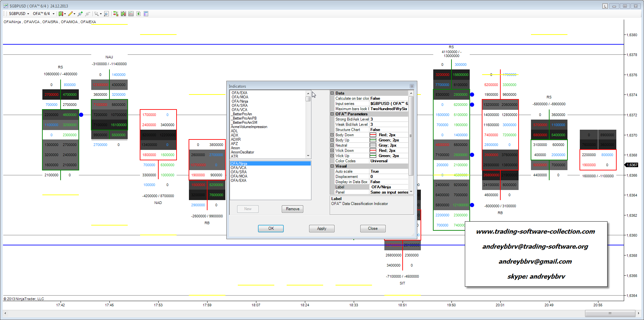The width and height of the screenshot is (644, 320).
Task: Click the zoom out magnifier icon
Action: (x=87, y=14)
